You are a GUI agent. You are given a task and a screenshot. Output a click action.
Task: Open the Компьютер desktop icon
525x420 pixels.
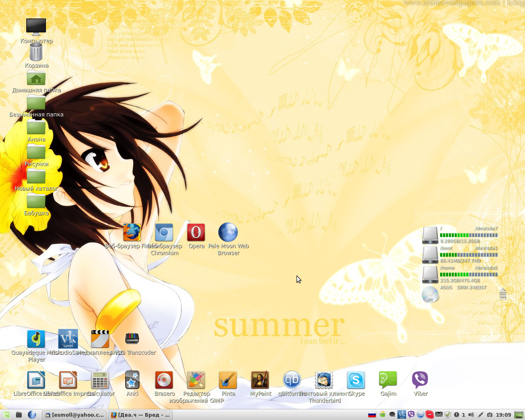point(36,27)
